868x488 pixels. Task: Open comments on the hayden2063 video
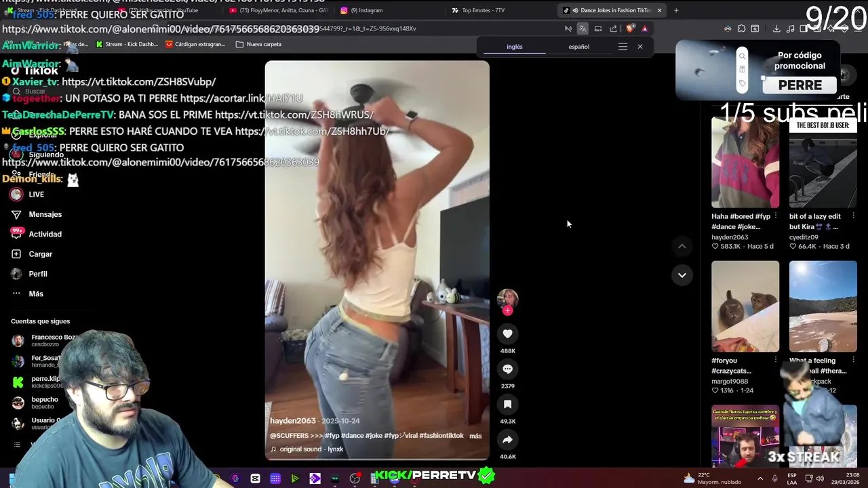point(507,369)
